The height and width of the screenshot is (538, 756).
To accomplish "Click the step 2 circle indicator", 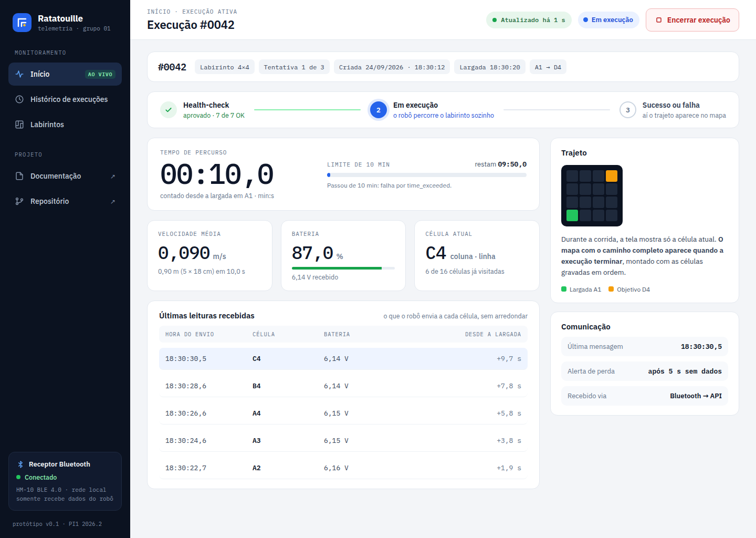I will 379,110.
